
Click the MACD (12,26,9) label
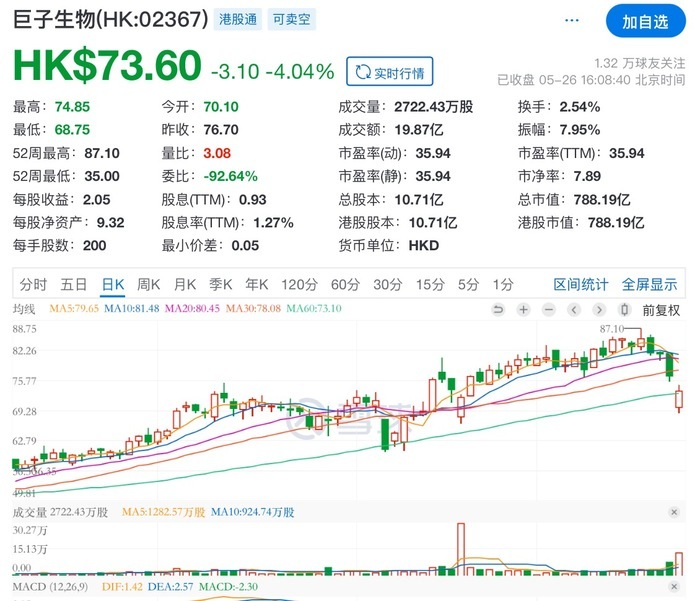50,586
